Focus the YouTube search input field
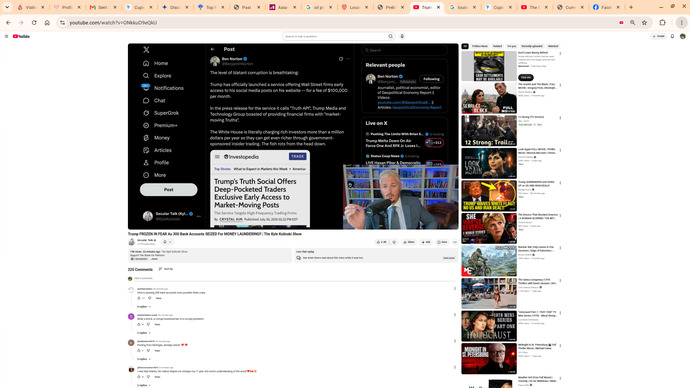Image resolution: width=690 pixels, height=388 pixels. coord(335,37)
